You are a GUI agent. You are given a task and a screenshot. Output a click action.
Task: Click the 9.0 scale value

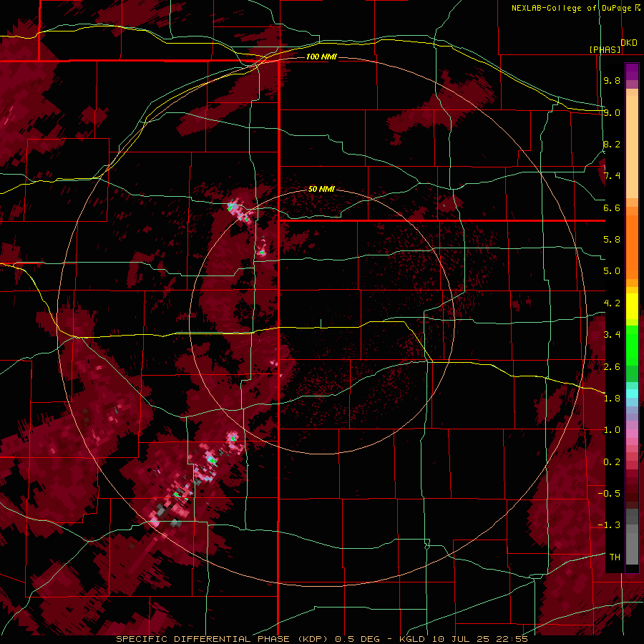pos(612,112)
